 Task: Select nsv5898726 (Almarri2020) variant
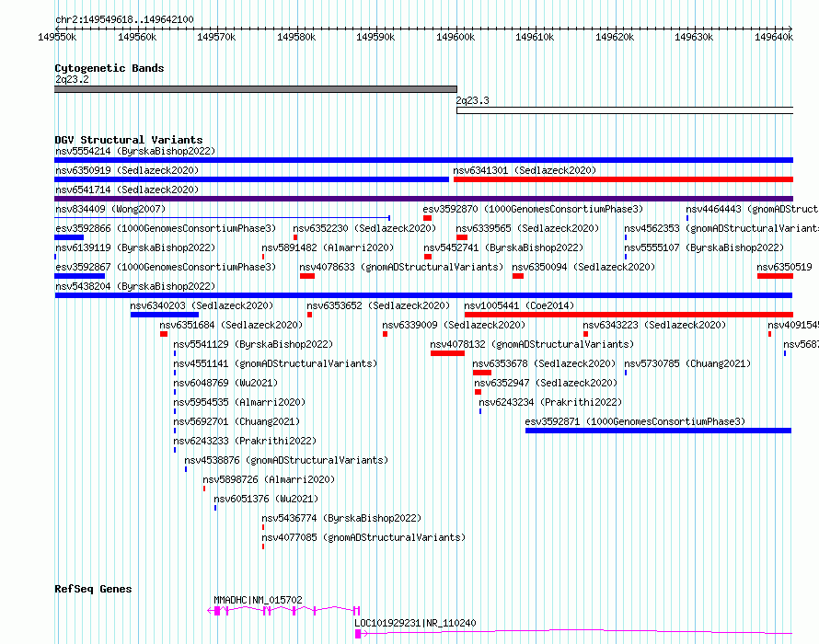pyautogui.click(x=269, y=480)
